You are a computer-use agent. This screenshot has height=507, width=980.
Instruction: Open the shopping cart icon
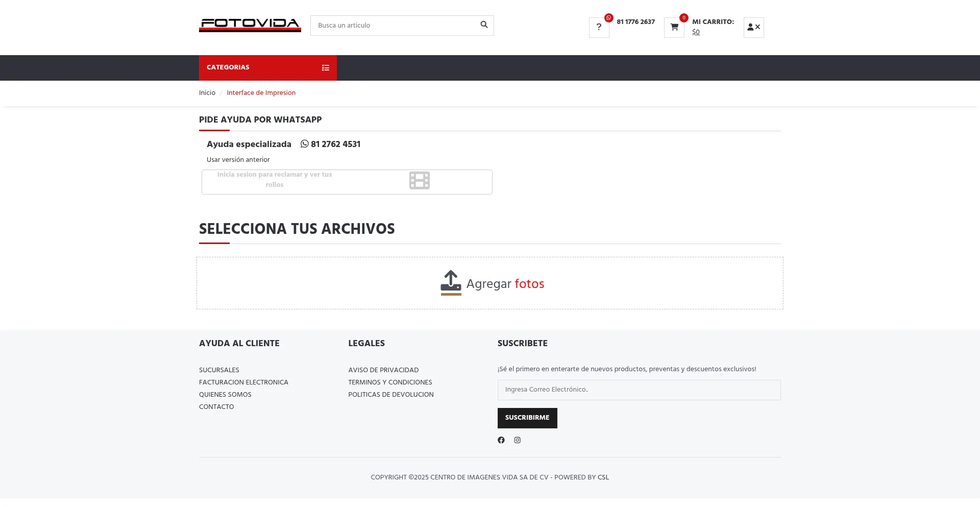(674, 28)
